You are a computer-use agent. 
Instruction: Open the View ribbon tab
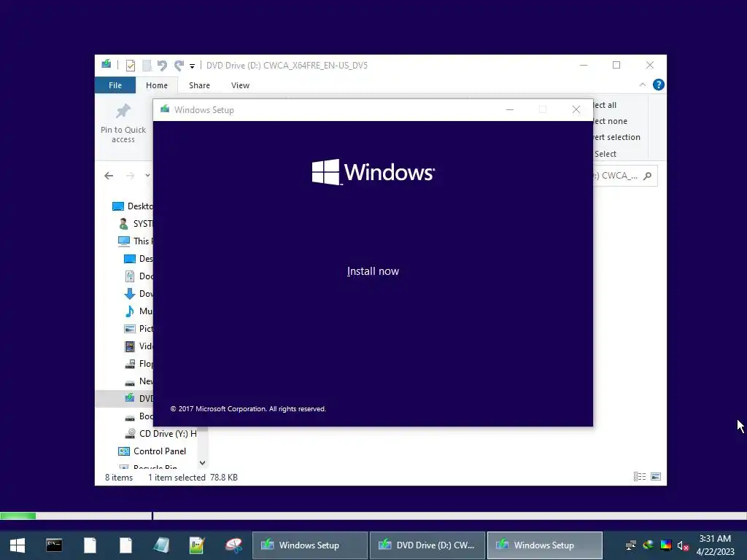(240, 85)
